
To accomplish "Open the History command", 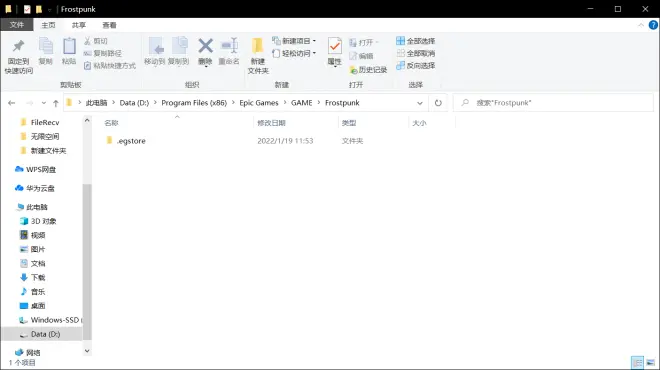I will tap(368, 69).
